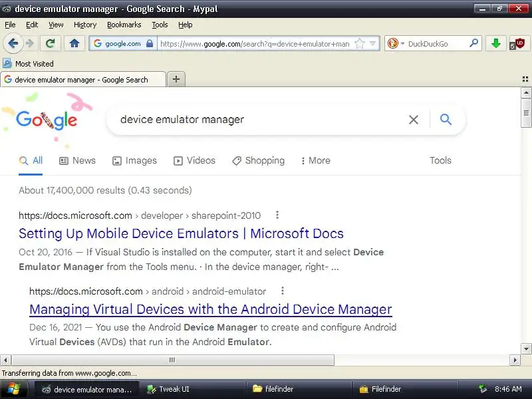Image resolution: width=532 pixels, height=399 pixels.
Task: Click the vertical scrollbar down arrow
Action: (x=526, y=348)
